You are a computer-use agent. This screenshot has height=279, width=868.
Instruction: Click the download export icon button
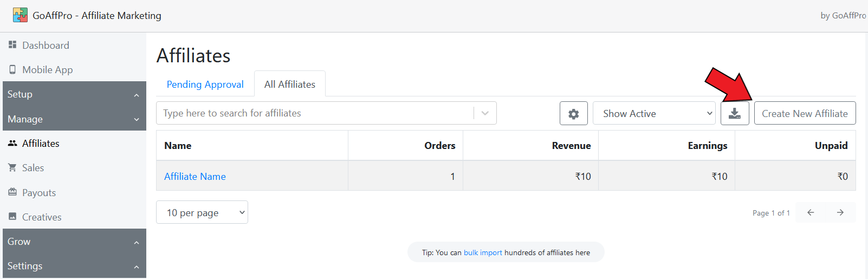point(735,114)
